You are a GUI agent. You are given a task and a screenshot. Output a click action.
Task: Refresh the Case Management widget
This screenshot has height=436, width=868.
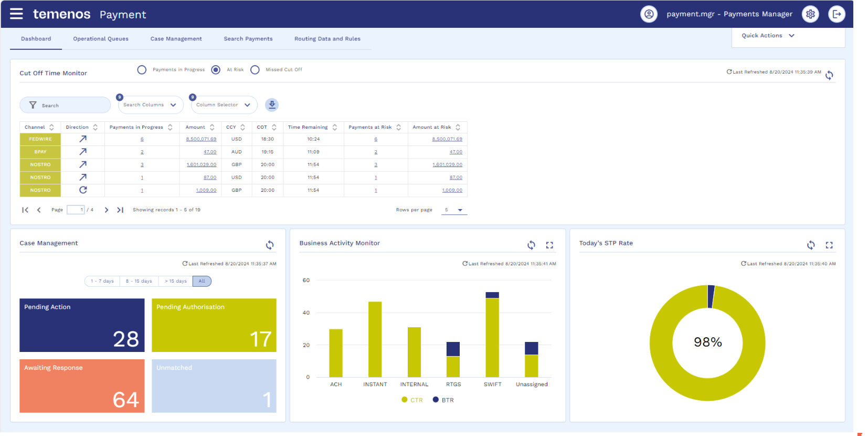tap(270, 245)
